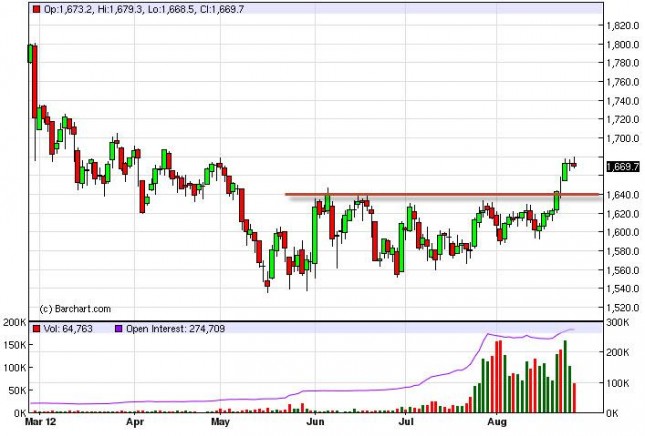This screenshot has height=436, width=645.
Task: Click the 150K volume axis label
Action: pyautogui.click(x=14, y=345)
